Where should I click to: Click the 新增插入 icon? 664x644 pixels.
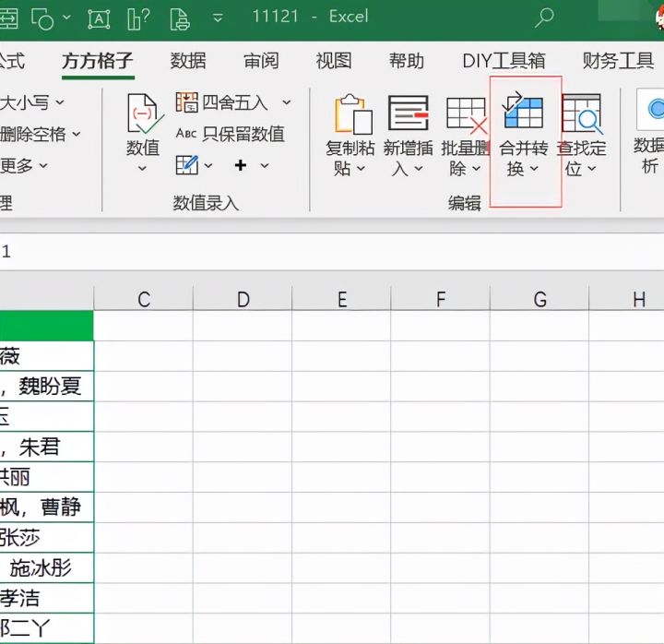[409, 113]
